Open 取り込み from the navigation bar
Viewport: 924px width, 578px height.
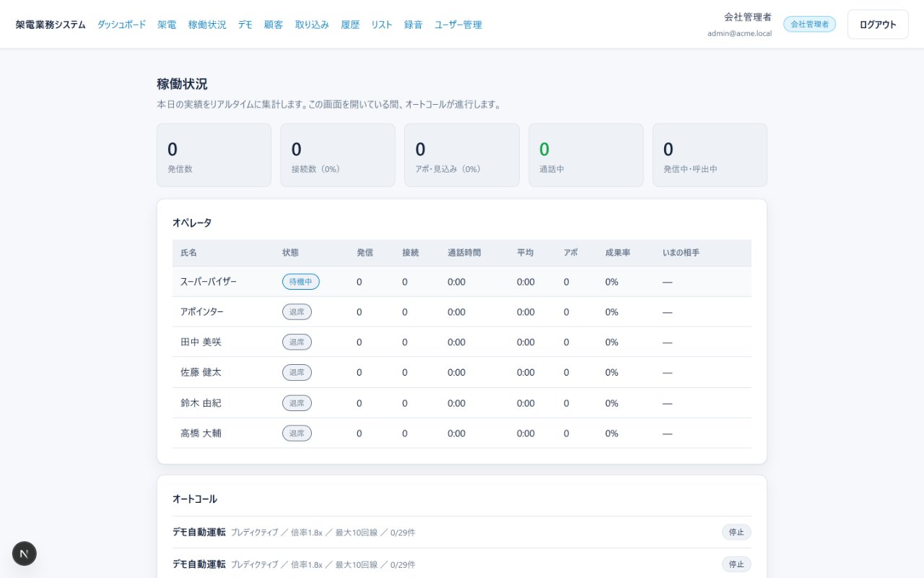click(x=312, y=25)
